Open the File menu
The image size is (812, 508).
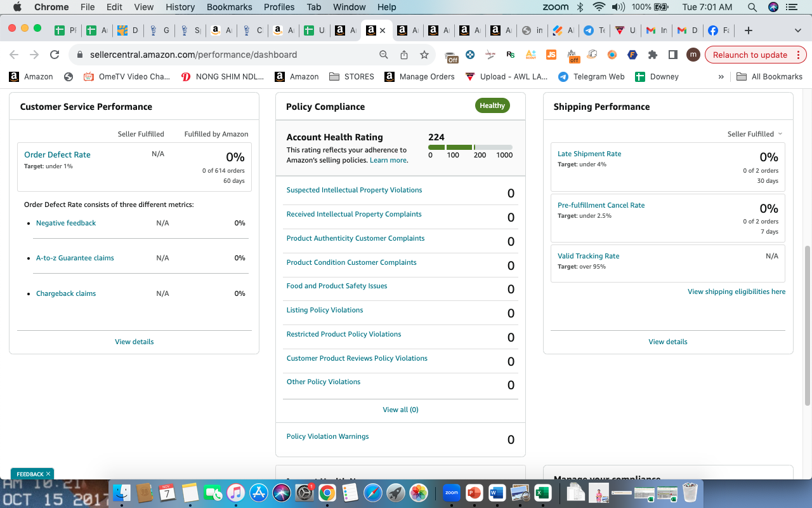(x=88, y=7)
